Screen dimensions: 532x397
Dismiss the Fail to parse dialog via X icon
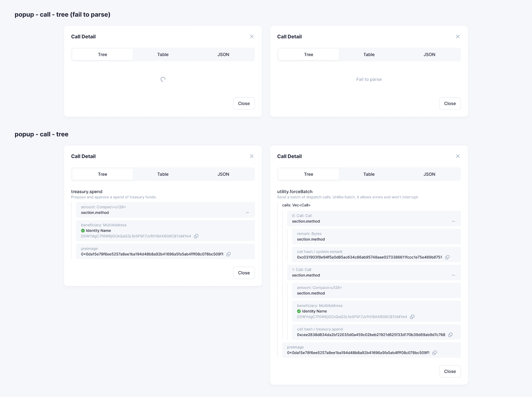point(458,36)
